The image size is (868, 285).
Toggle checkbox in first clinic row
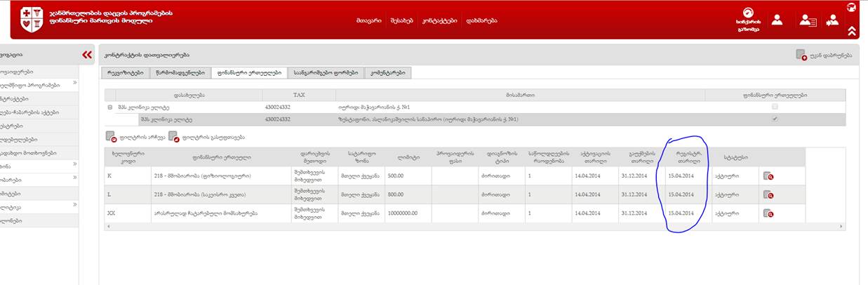coord(774,107)
